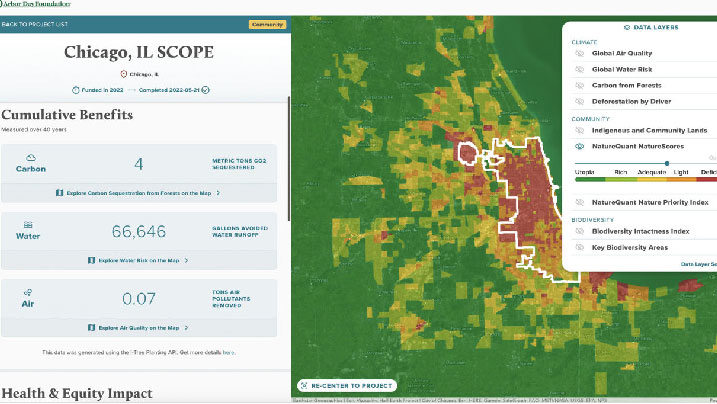The width and height of the screenshot is (717, 404).
Task: Click the Data Layers header icon
Action: pyautogui.click(x=627, y=27)
